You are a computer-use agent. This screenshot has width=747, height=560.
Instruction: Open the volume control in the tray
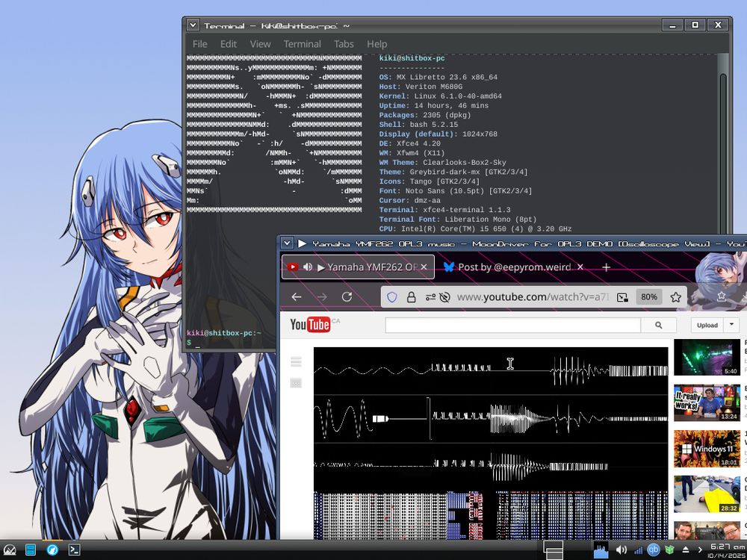coord(622,550)
